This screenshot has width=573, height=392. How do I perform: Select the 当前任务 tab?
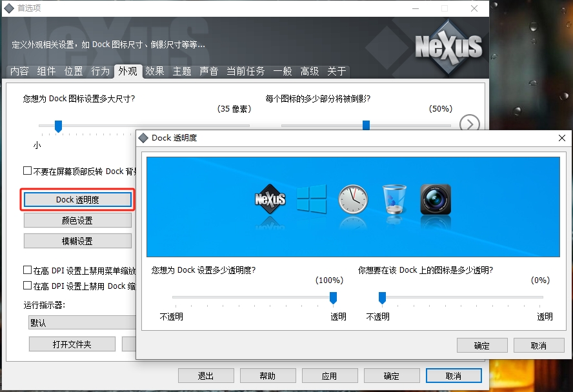point(245,72)
